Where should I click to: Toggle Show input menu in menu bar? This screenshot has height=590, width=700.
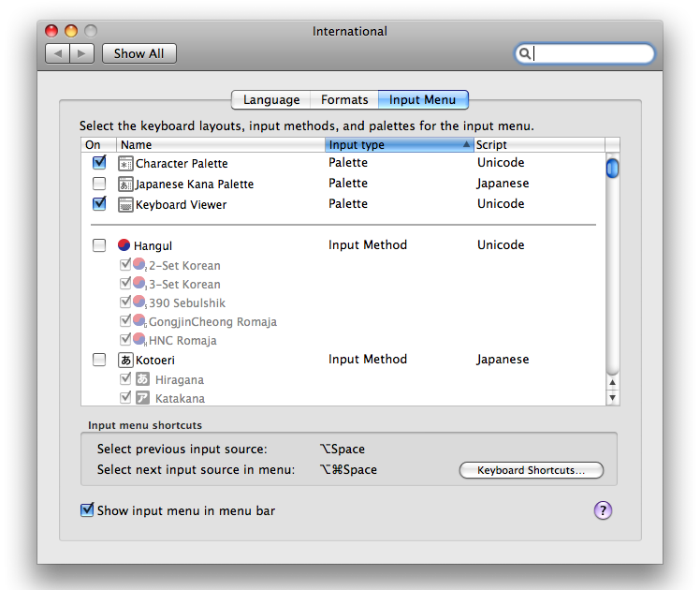point(87,509)
